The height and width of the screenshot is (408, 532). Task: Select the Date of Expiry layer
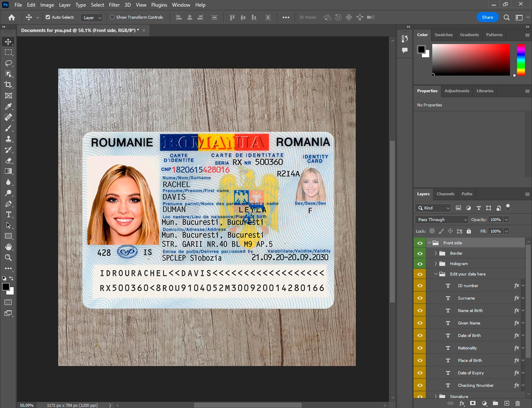click(471, 373)
